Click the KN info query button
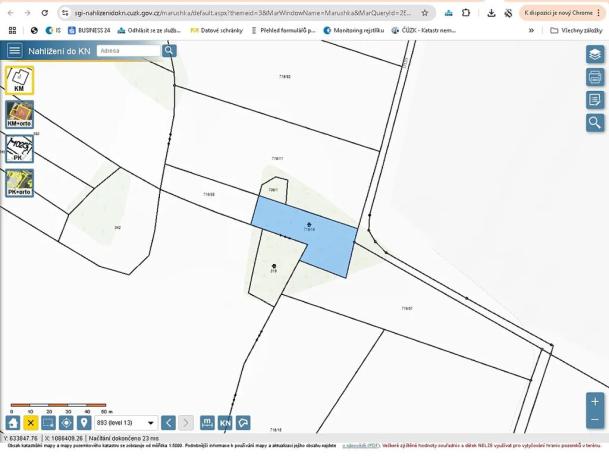Viewport: 609px width, 468px height. [225, 423]
